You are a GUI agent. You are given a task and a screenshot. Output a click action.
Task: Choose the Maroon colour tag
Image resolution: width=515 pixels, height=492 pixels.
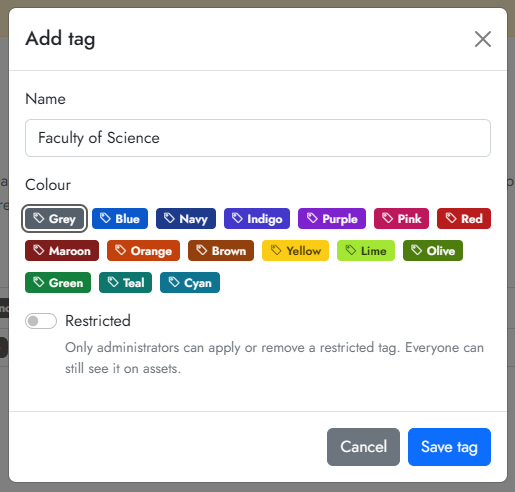(62, 251)
